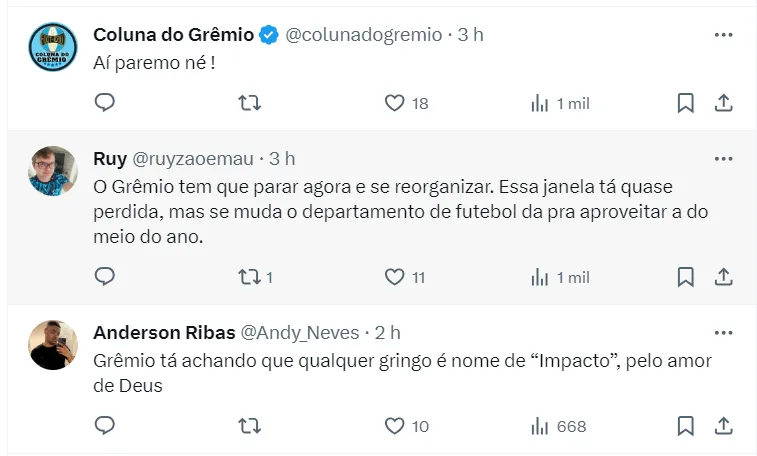Open the @colunadogremio profile handle
Viewport: 757px width, 456px height.
click(x=364, y=34)
